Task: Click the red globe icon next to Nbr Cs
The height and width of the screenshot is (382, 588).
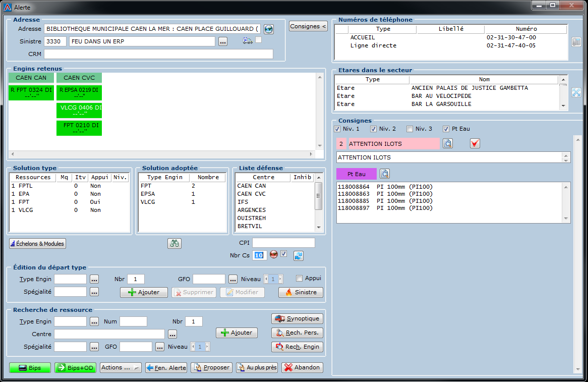Action: [x=274, y=254]
